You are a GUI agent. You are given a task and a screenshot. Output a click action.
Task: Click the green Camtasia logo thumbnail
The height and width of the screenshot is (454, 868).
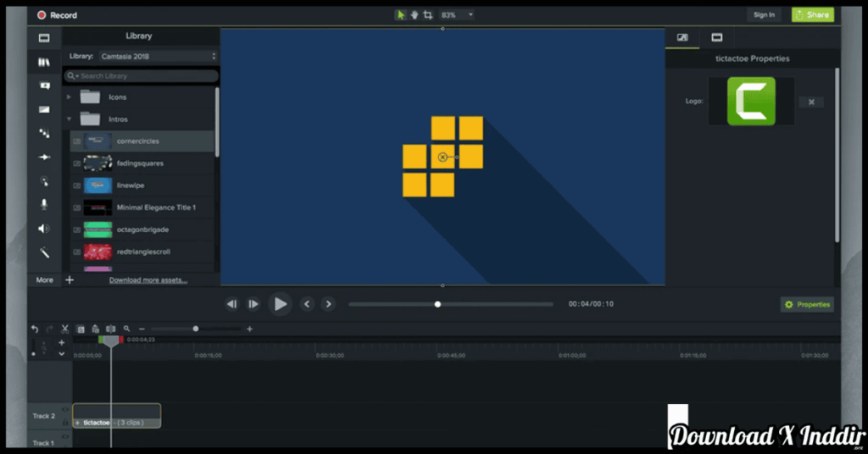pyautogui.click(x=751, y=101)
